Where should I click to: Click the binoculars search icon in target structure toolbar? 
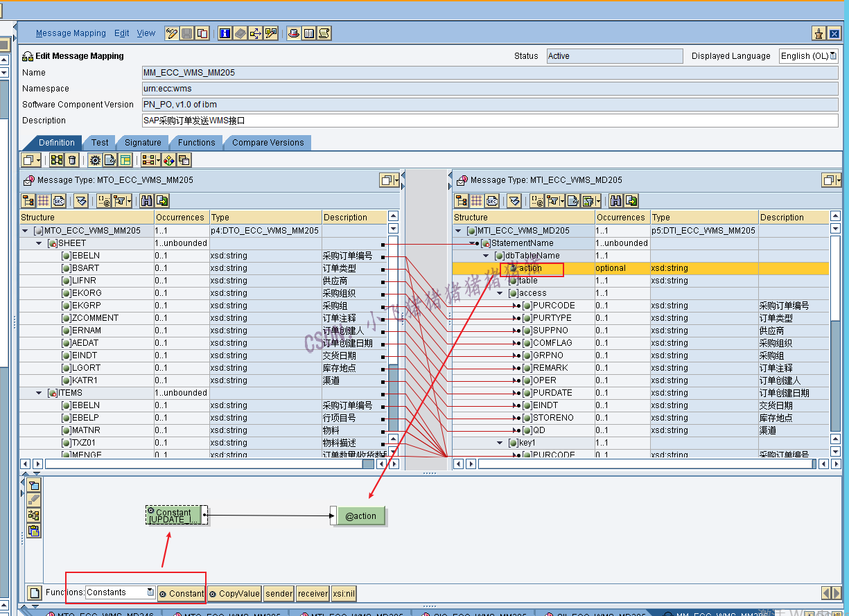point(616,201)
